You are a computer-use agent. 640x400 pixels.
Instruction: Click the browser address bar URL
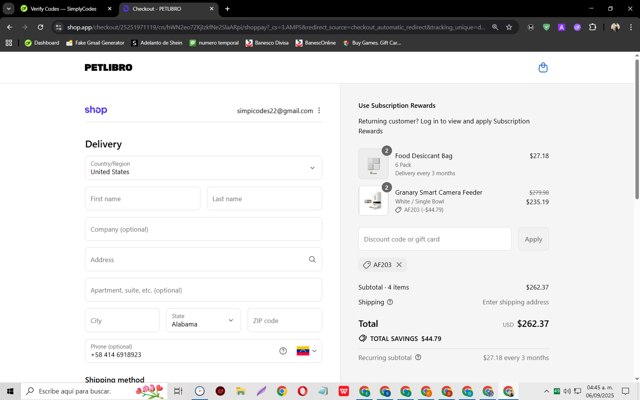pyautogui.click(x=276, y=27)
